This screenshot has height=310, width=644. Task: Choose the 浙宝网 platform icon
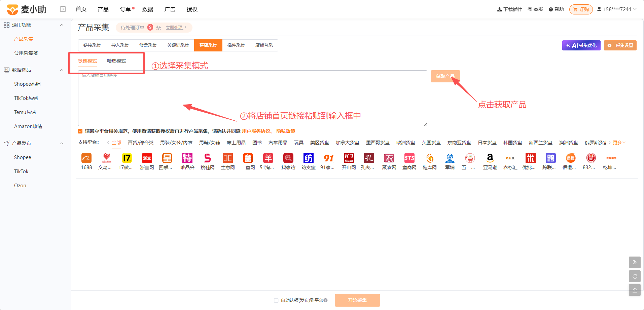pos(147,158)
